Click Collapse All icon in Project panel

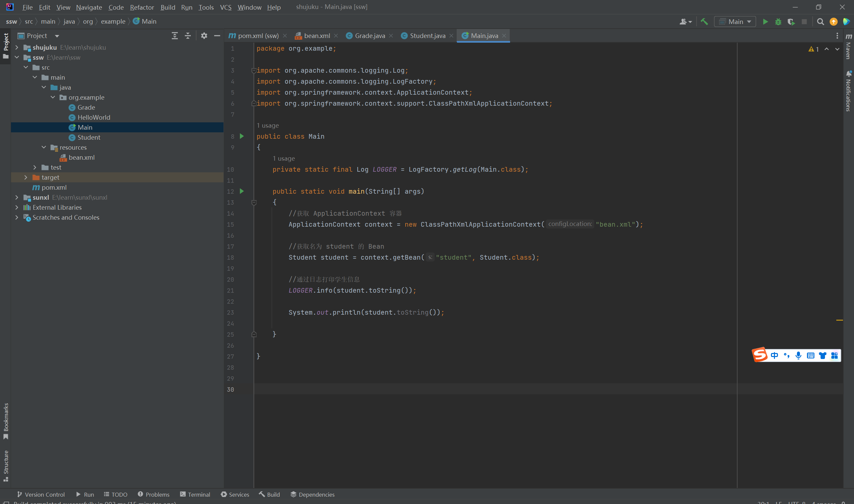(x=187, y=36)
